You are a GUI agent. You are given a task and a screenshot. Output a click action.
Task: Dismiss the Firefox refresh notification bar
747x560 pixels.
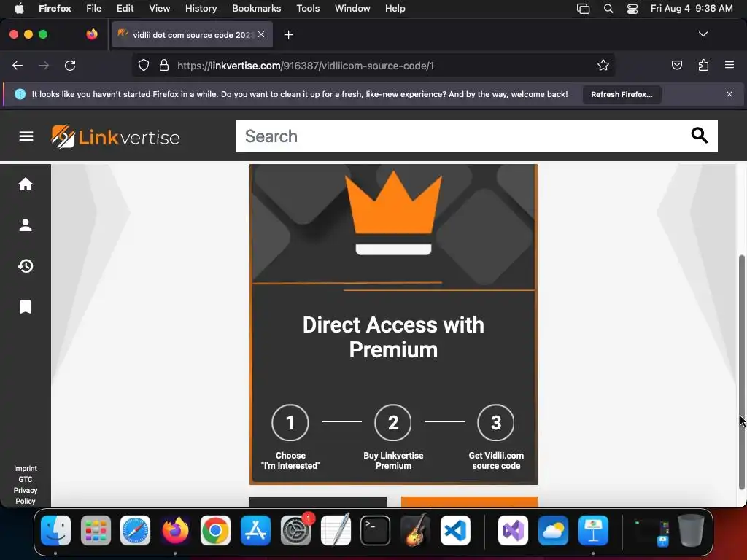click(729, 94)
